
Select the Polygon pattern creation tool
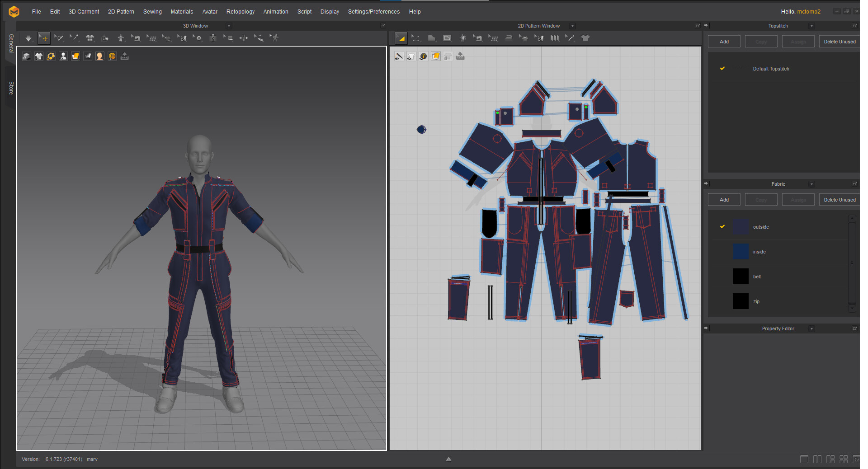(x=432, y=38)
